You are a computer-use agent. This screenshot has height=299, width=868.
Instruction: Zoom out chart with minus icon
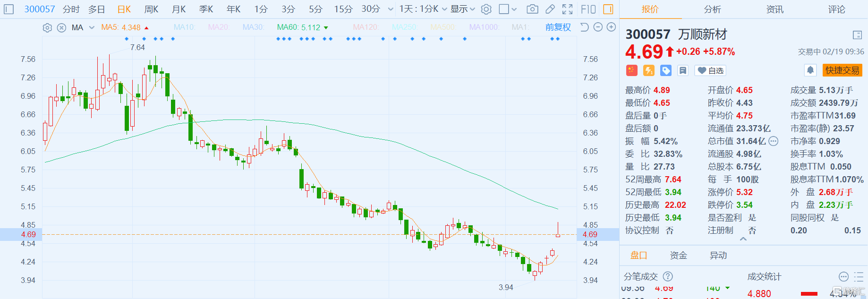598,27
